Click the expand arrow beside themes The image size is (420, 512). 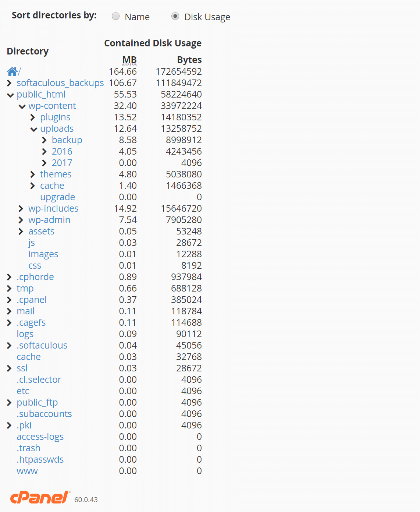point(32,174)
